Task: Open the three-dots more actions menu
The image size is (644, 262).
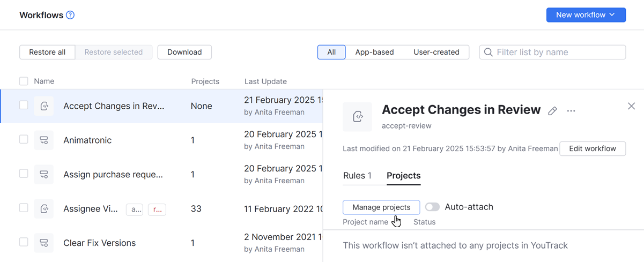Action: (x=571, y=111)
